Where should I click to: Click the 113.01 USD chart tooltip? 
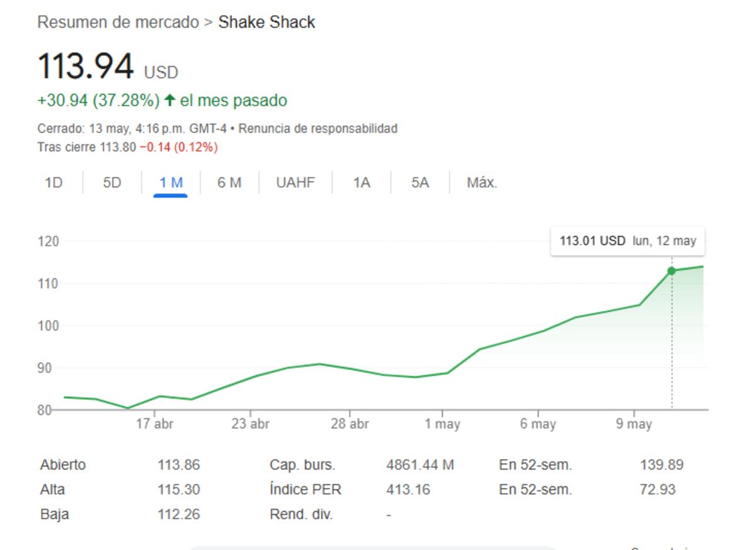coord(627,241)
